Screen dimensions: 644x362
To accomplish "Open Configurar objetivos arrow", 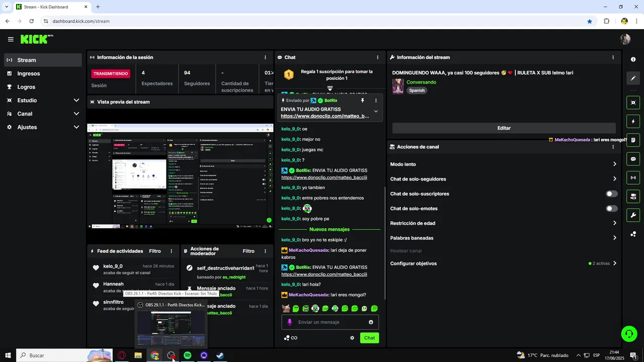I will 614,263.
